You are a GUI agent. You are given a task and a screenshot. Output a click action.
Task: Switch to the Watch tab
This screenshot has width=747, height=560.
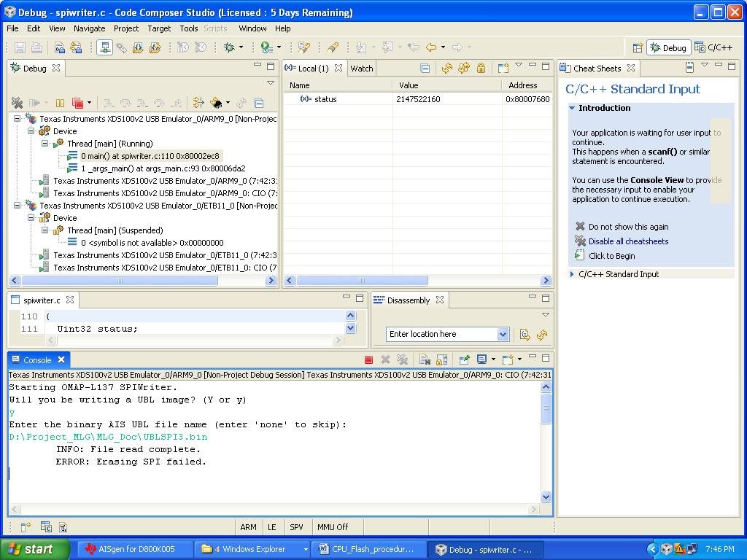click(x=362, y=68)
